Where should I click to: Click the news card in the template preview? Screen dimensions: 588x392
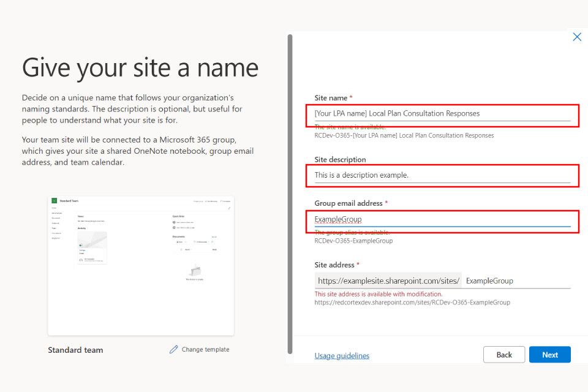(92, 247)
